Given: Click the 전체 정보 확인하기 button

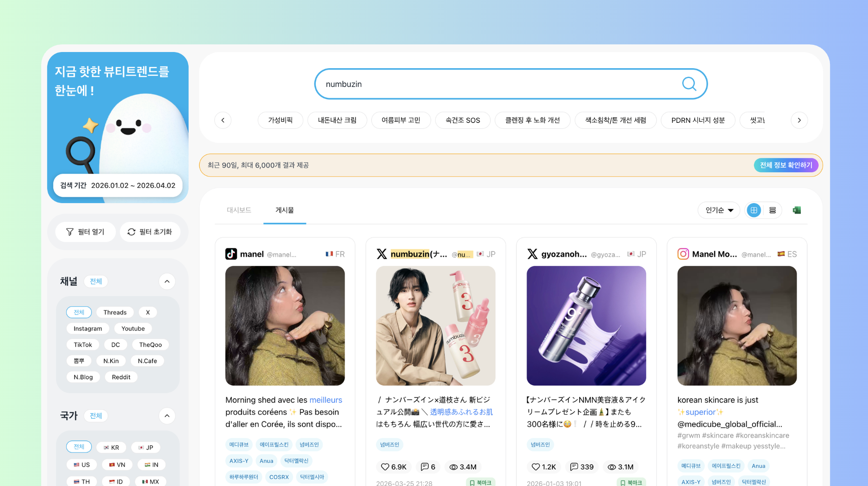Looking at the screenshot, I should 786,165.
